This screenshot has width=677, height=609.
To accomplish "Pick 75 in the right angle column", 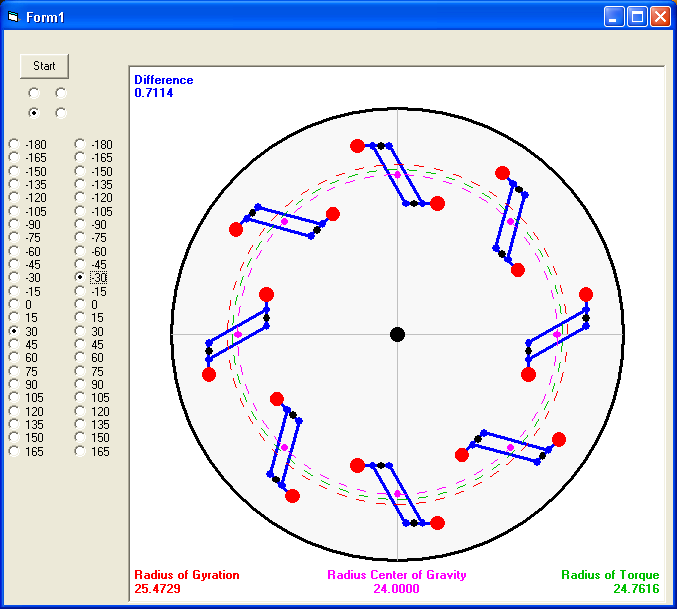I will (89, 371).
